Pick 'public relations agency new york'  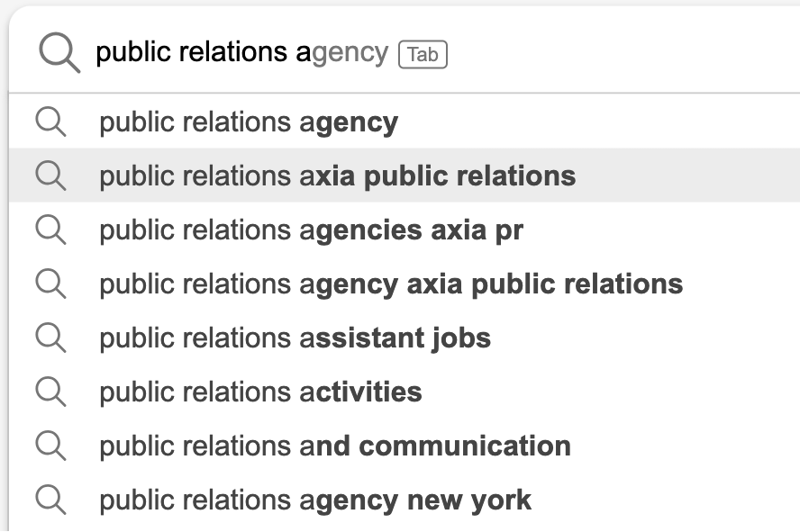pos(315,500)
